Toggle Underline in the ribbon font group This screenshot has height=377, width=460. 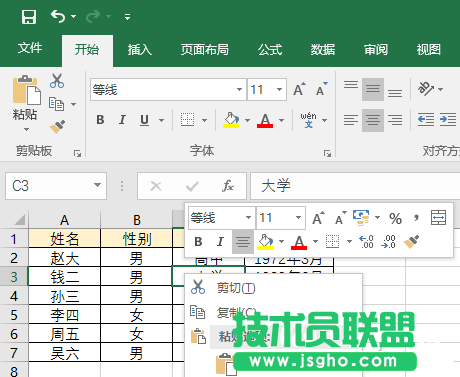(x=144, y=120)
